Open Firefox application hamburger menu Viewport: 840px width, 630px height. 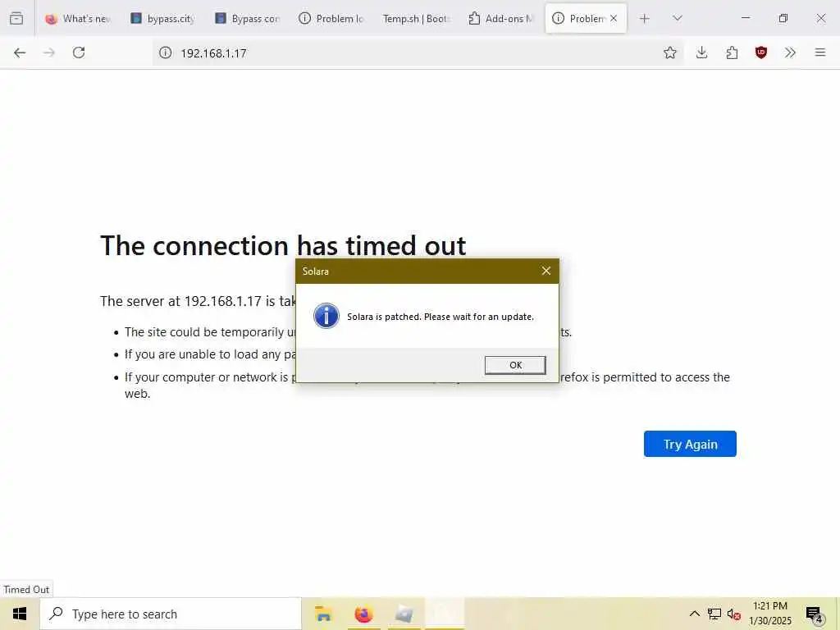pos(820,52)
